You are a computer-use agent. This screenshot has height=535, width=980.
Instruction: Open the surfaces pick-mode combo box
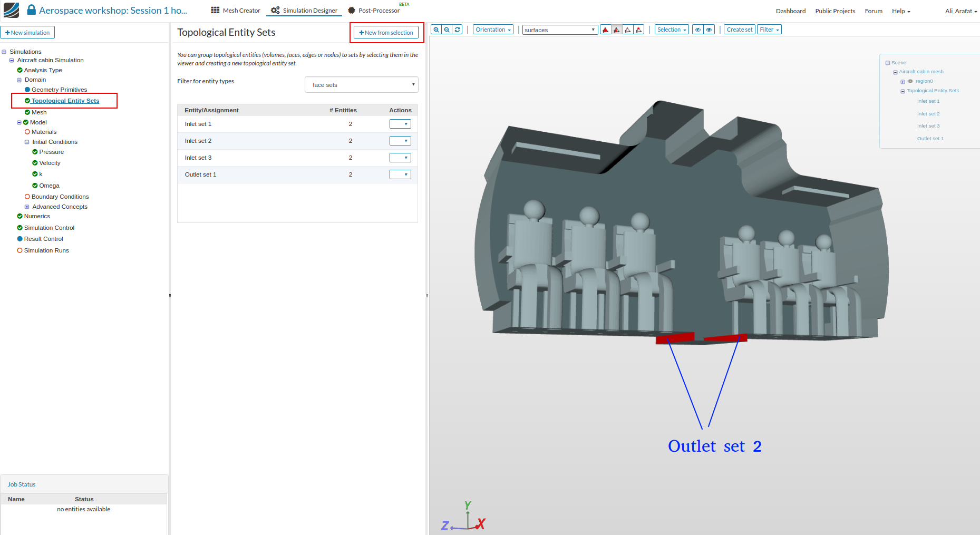pos(560,30)
